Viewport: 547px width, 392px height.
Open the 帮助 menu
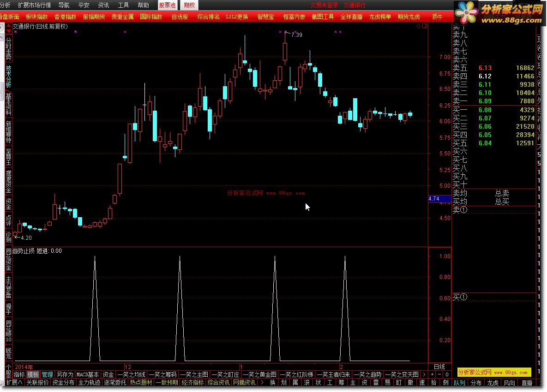144,5
